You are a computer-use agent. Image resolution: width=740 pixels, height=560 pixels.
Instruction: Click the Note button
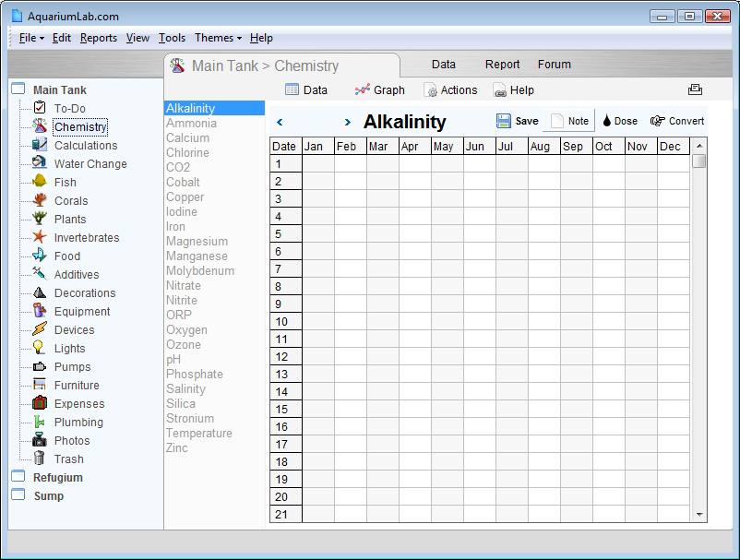[x=569, y=121]
